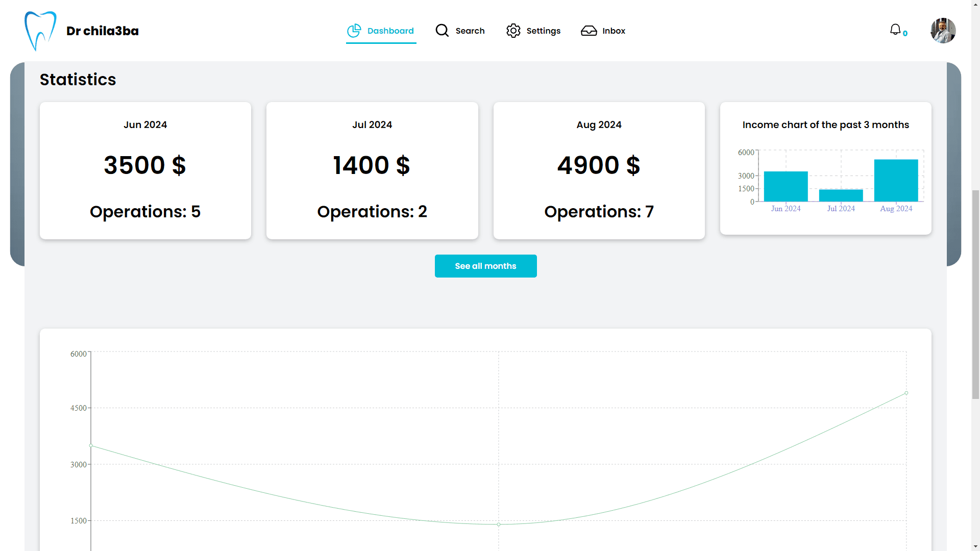Click the tooth logo icon
Viewport: 980px width, 551px height.
click(x=41, y=31)
